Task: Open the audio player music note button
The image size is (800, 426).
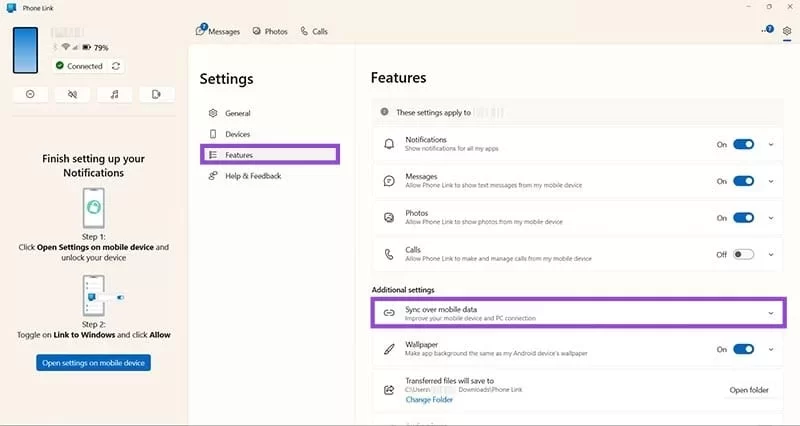Action: click(114, 94)
